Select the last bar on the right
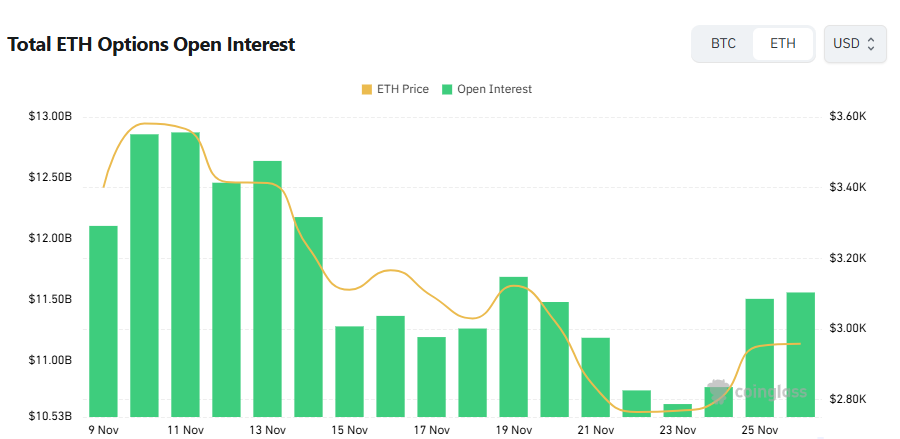900x439 pixels. (800, 354)
